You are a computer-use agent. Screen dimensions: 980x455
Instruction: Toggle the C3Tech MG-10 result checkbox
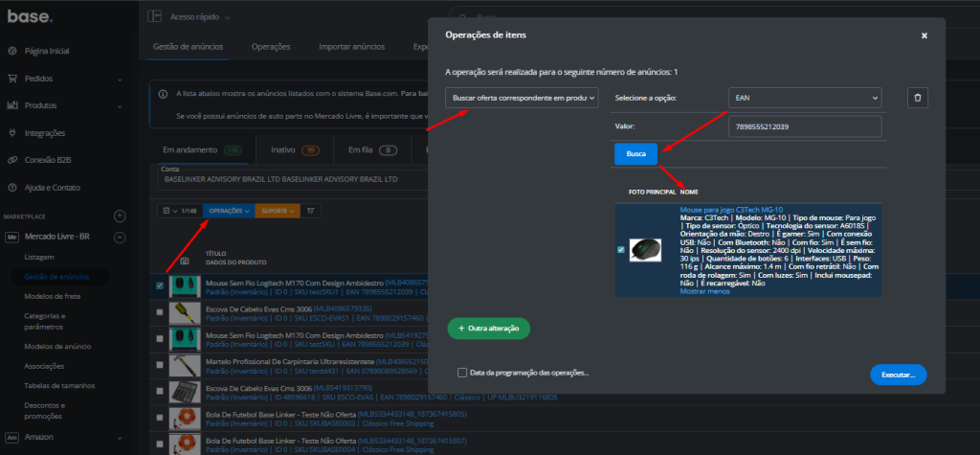tap(620, 250)
